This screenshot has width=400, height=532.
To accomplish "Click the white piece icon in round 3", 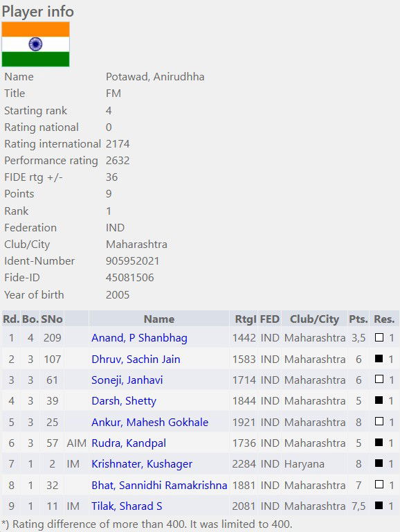I will [379, 380].
